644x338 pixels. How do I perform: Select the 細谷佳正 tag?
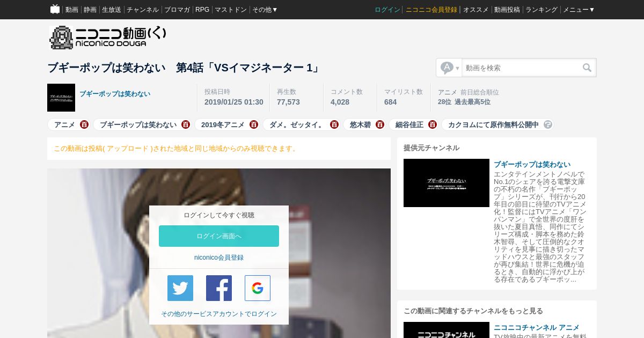(x=409, y=124)
